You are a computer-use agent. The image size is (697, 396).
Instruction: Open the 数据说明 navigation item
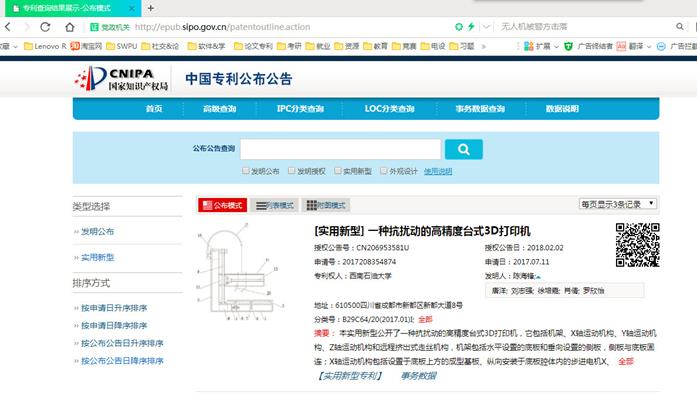(562, 108)
